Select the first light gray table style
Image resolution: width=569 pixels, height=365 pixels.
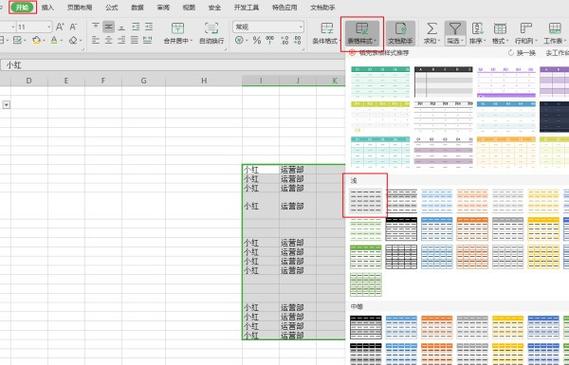tap(365, 201)
